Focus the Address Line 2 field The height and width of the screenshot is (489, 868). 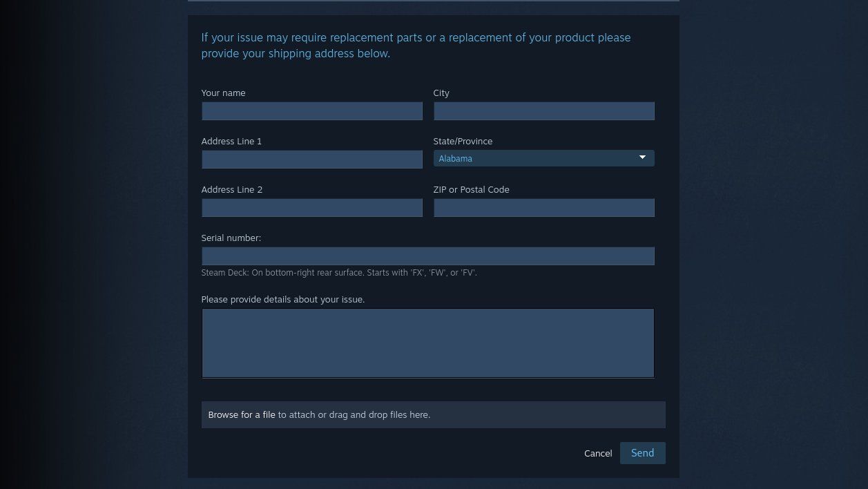click(x=311, y=207)
